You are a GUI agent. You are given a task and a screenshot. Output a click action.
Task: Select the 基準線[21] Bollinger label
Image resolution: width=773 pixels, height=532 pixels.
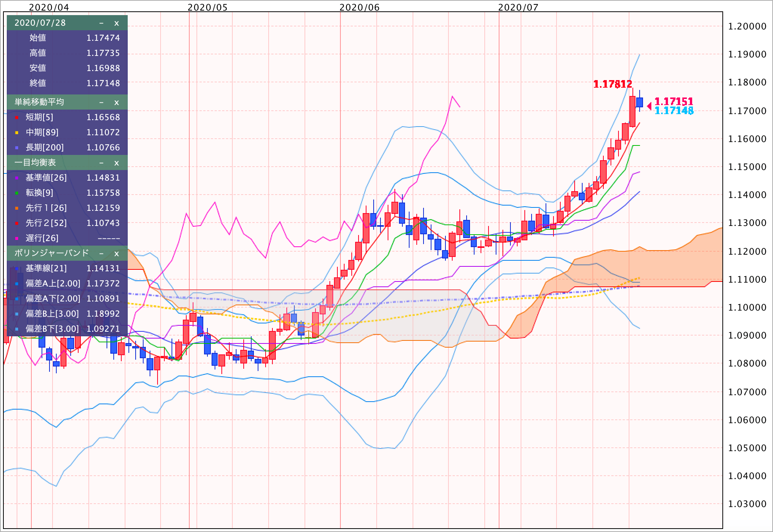coord(46,268)
